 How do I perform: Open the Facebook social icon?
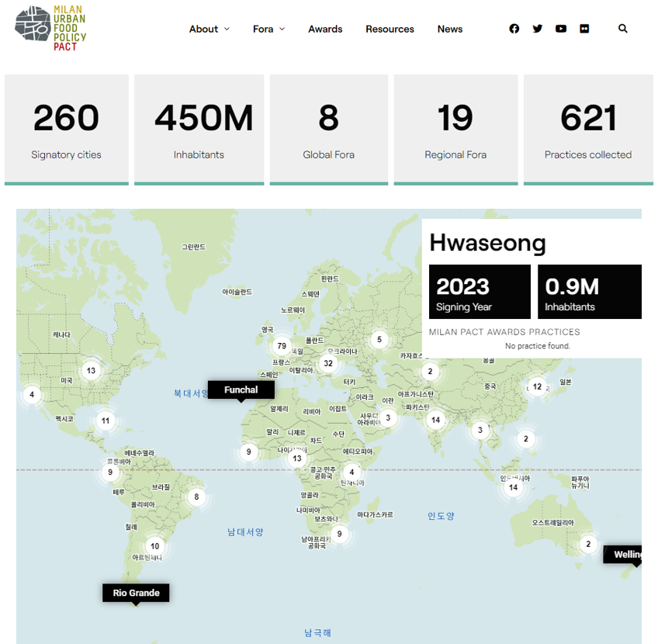514,29
